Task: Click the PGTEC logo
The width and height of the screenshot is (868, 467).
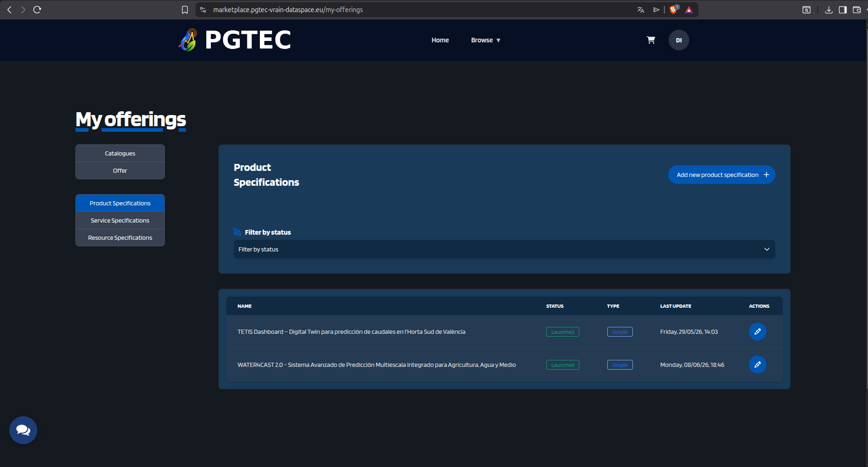Action: 235,40
